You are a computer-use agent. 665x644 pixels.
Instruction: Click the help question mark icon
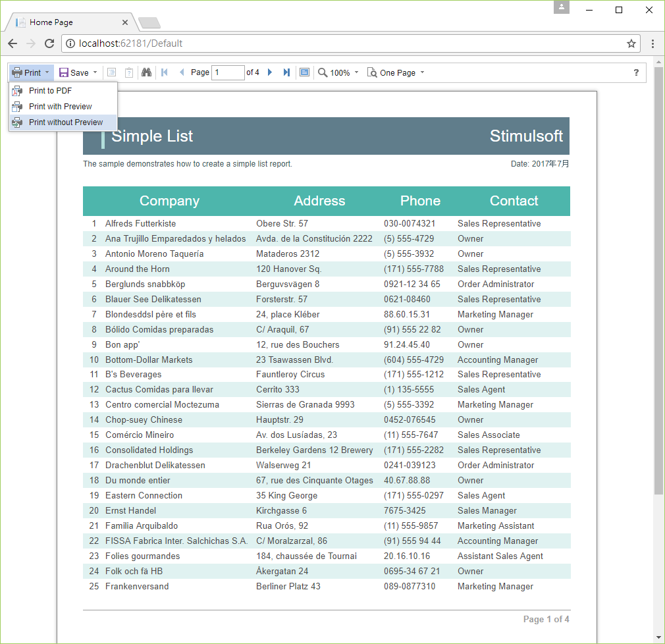[636, 72]
